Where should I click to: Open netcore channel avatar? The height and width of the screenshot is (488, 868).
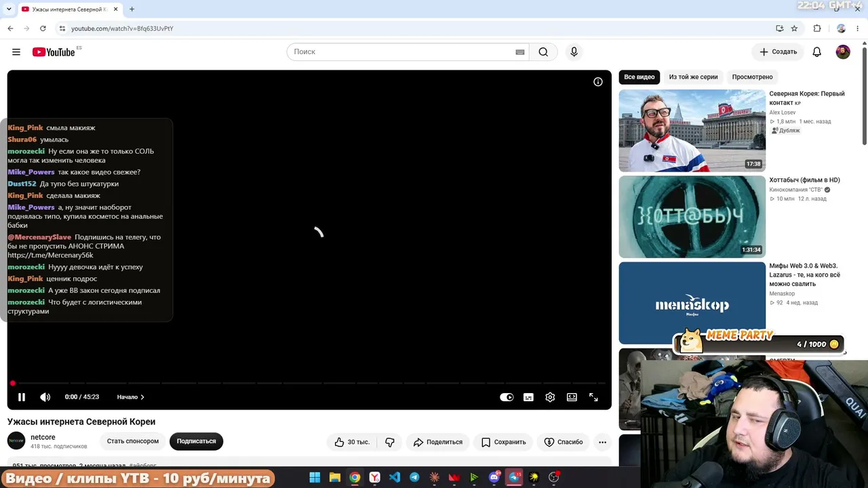(16, 441)
